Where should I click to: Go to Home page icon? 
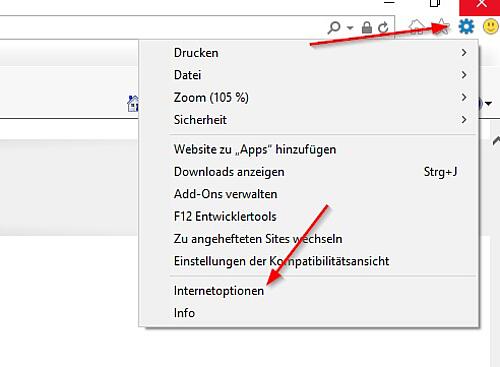point(417,26)
